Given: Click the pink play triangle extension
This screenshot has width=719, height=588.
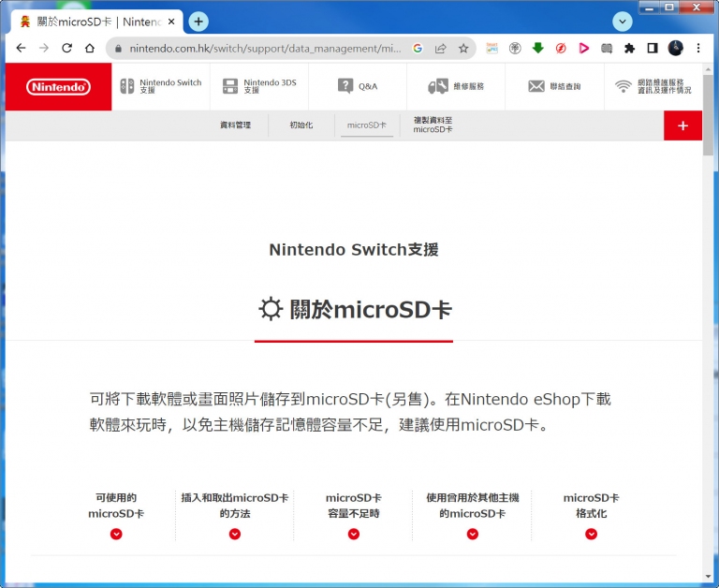Looking at the screenshot, I should click(x=584, y=48).
